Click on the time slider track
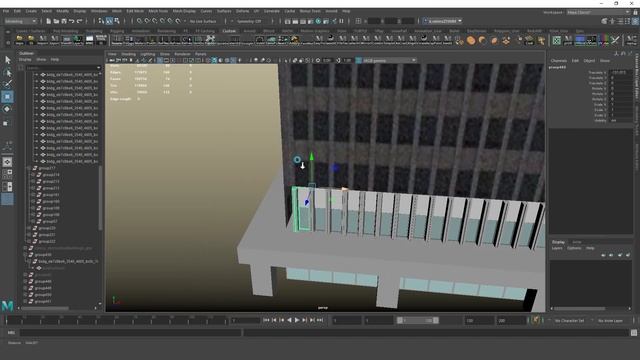Image resolution: width=640 pixels, height=360 pixels. coord(116,320)
